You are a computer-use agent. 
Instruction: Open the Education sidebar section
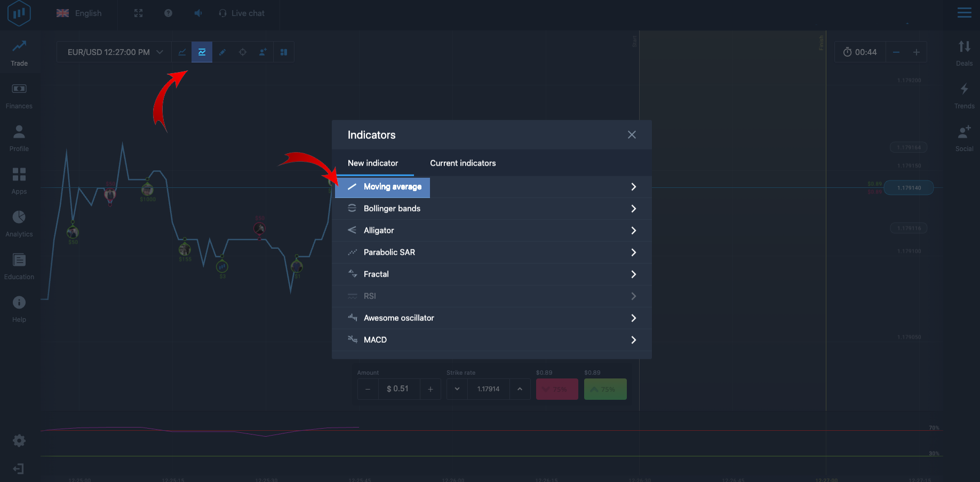(19, 266)
